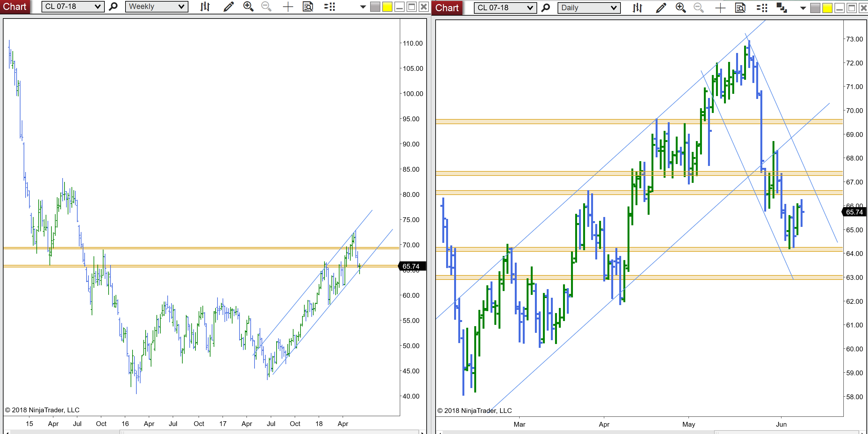Screen dimensions: 868x434
Task: Click the yellow link swatch in Daily chart
Action: (827, 8)
